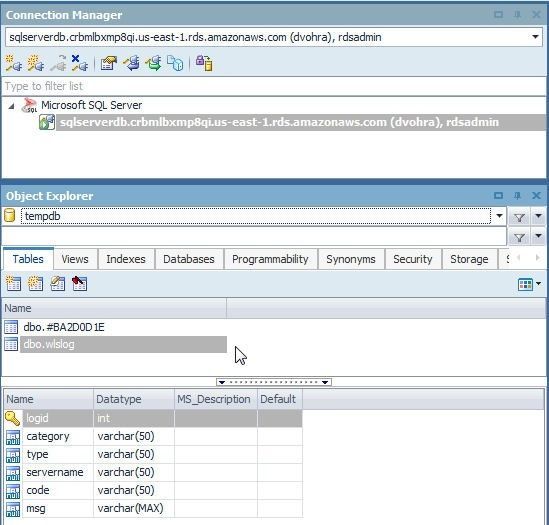Image resolution: width=549 pixels, height=525 pixels.
Task: Click the Drop Table red eraser icon
Action: pos(79,283)
